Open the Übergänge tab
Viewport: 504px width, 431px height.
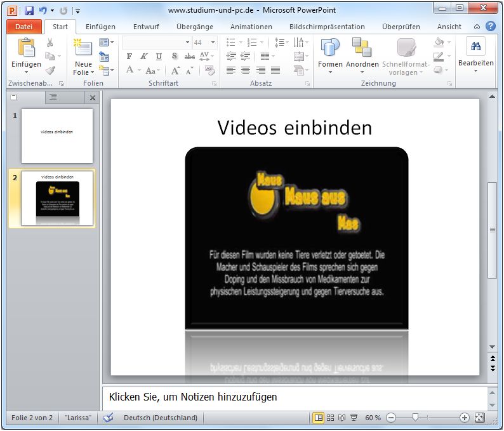194,27
